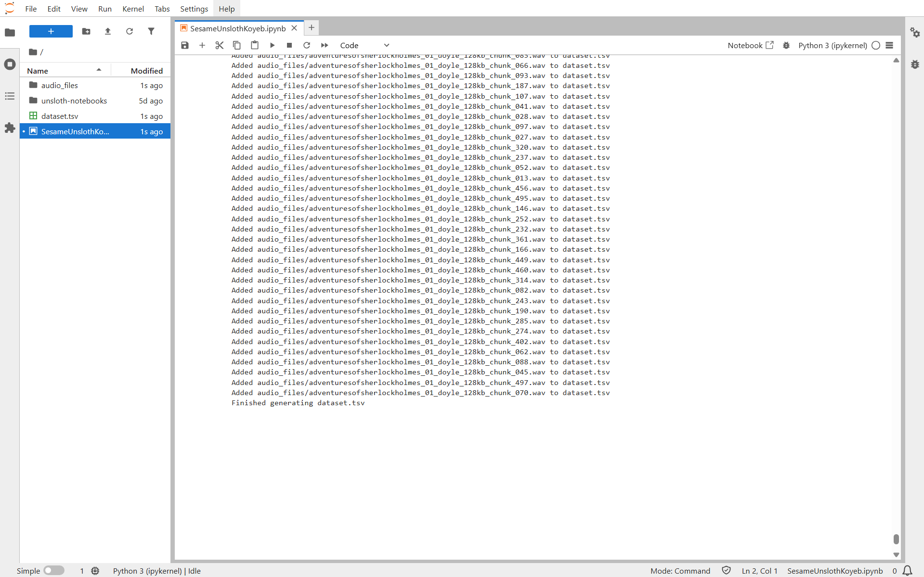924x577 pixels.
Task: Run all cells with the fast-forward icon
Action: coord(325,45)
